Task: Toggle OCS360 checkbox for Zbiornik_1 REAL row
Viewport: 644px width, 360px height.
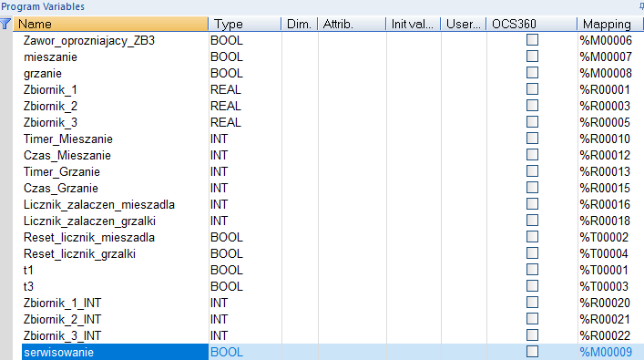Action: click(x=532, y=89)
